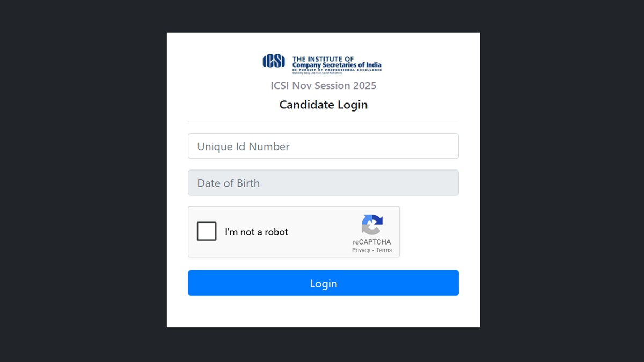
Task: Click "THE INSTITUTE OF" header text
Action: click(x=323, y=59)
